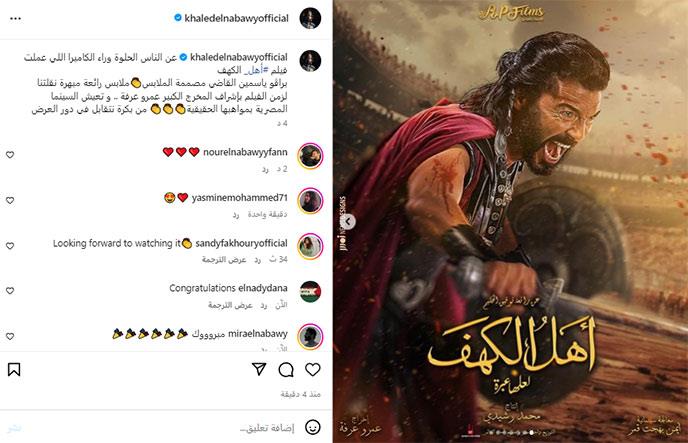Open the yasminemohammed71 avatar story

click(x=310, y=201)
